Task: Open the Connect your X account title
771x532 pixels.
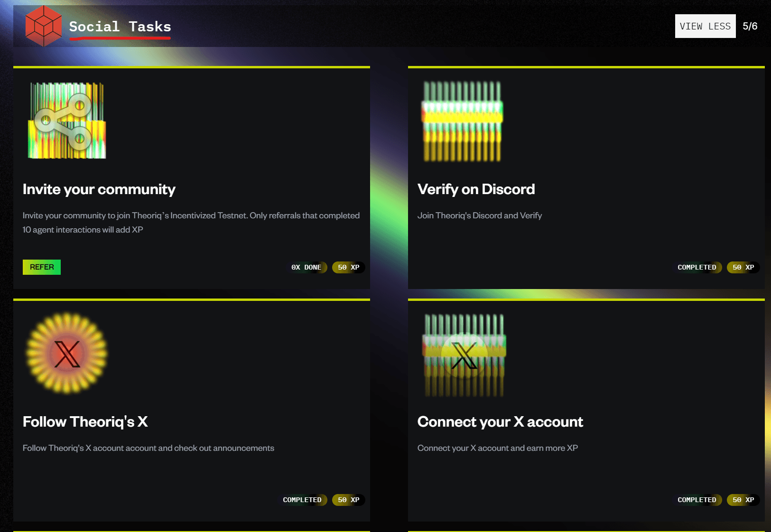Action: 500,422
